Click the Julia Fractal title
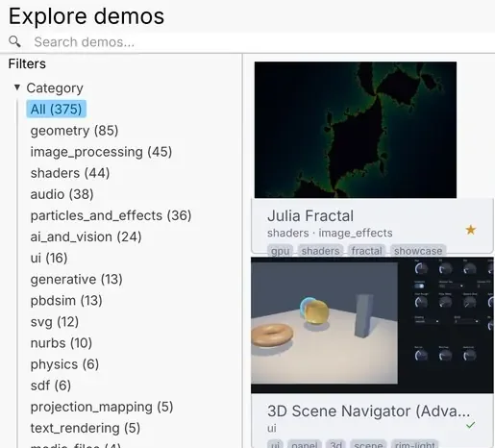 (x=310, y=215)
